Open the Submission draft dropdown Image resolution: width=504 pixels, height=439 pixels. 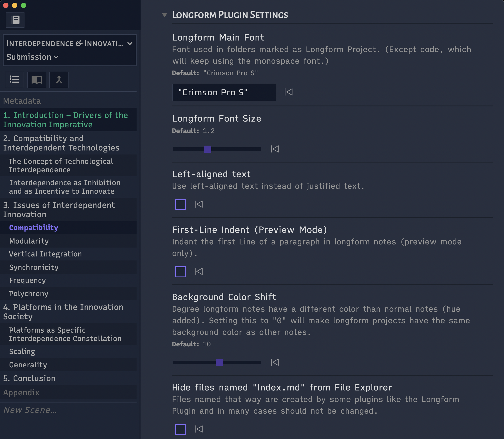tap(32, 57)
